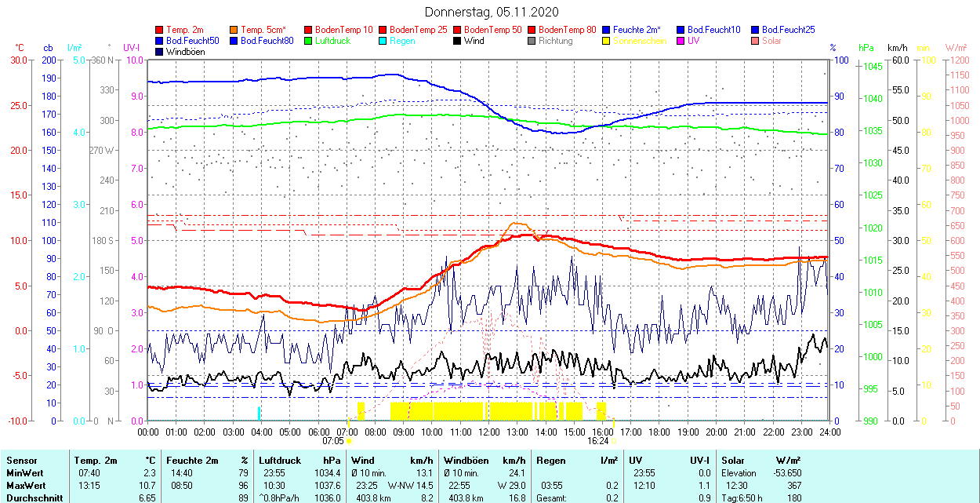
Task: Click the Feuchte 2m* legend label
Action: (x=637, y=30)
